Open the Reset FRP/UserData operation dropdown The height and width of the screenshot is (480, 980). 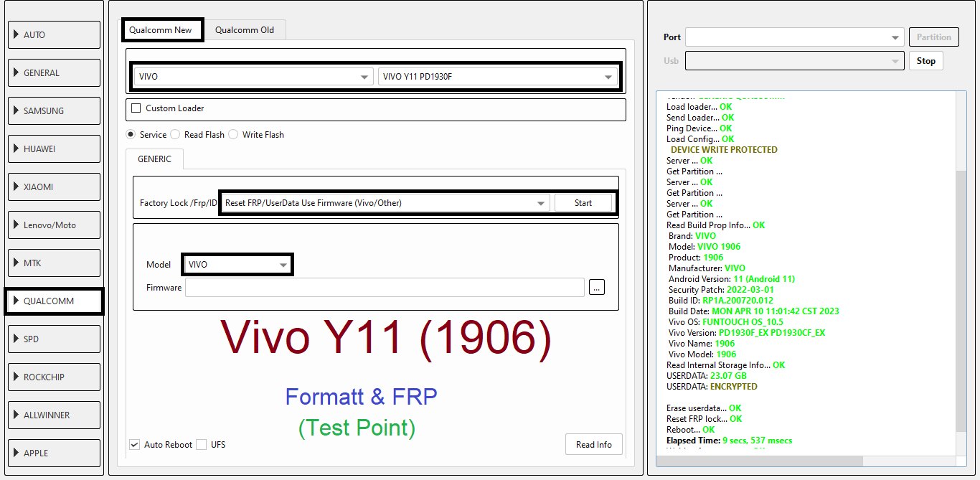[386, 203]
